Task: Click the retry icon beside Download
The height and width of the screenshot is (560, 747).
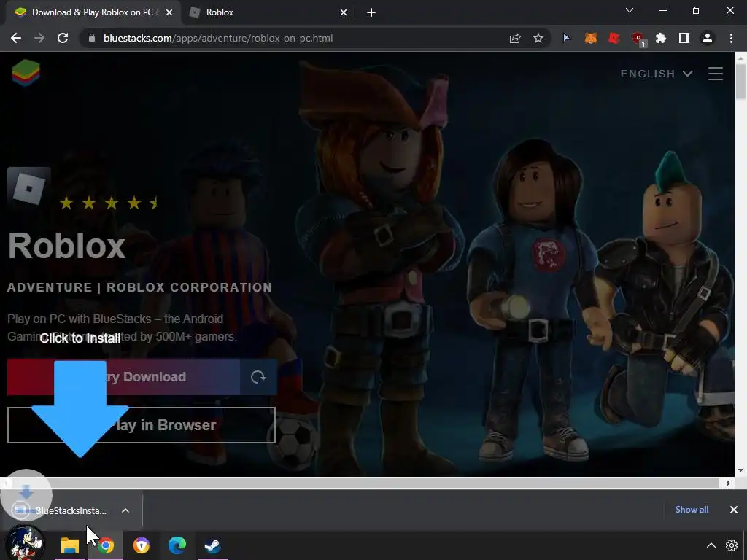Action: (258, 377)
